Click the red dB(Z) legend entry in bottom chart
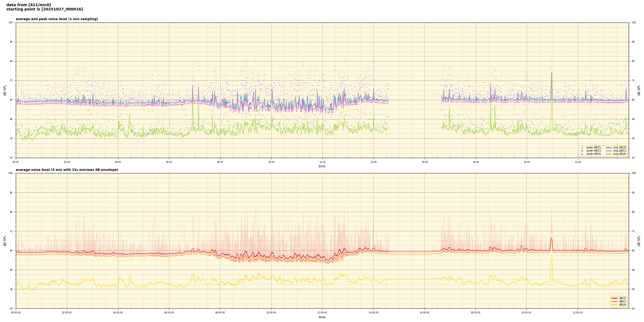The image size is (644, 322). [614, 298]
